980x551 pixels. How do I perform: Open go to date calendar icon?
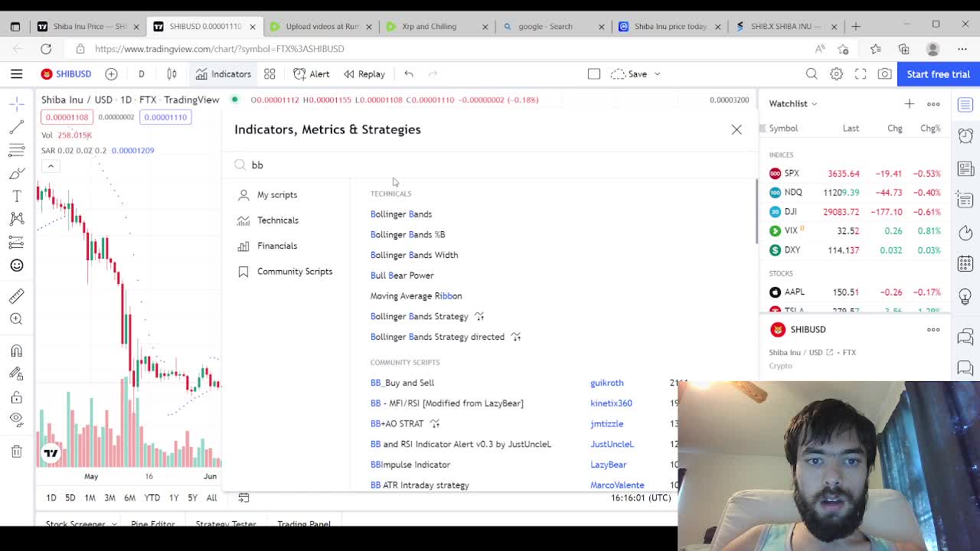[x=243, y=498]
